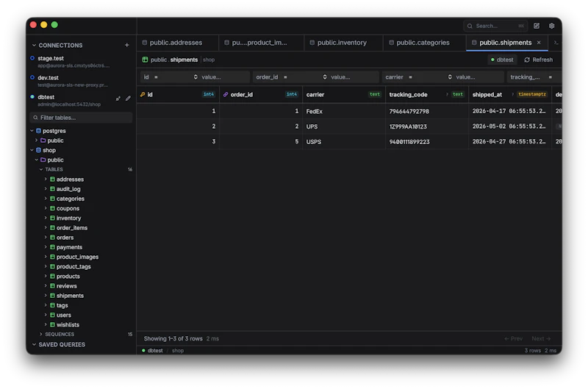Open the new query edit icon
The width and height of the screenshot is (588, 389).
(x=537, y=26)
